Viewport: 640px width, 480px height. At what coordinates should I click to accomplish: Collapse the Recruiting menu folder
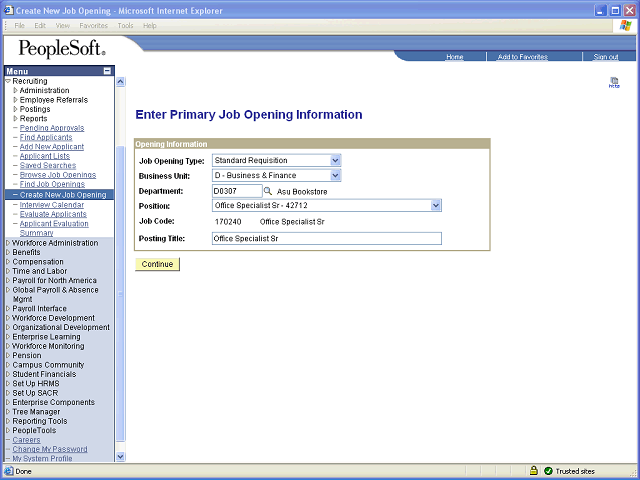click(x=8, y=81)
